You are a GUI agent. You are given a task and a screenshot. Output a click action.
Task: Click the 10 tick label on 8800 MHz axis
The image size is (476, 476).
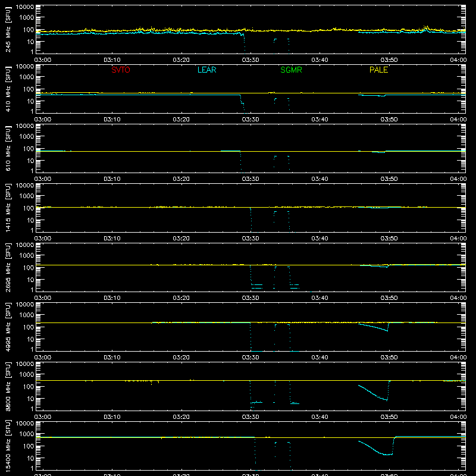pos(30,399)
